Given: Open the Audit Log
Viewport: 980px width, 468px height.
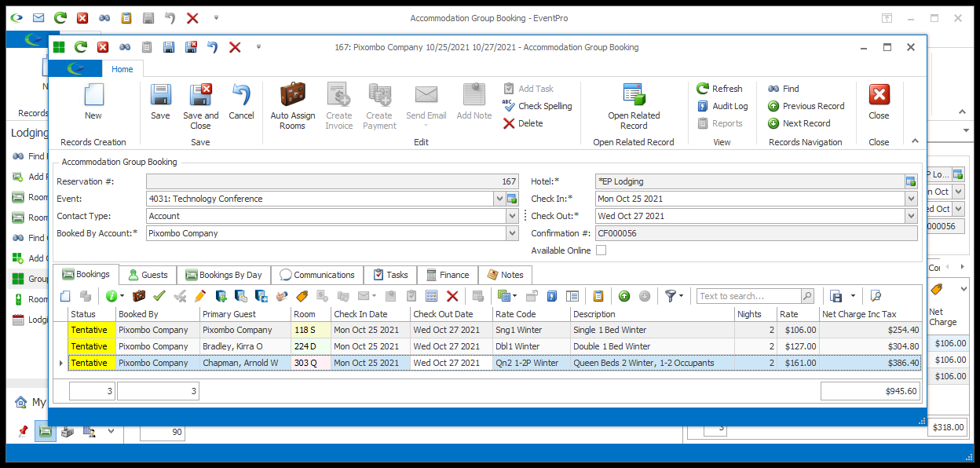Looking at the screenshot, I should 722,106.
